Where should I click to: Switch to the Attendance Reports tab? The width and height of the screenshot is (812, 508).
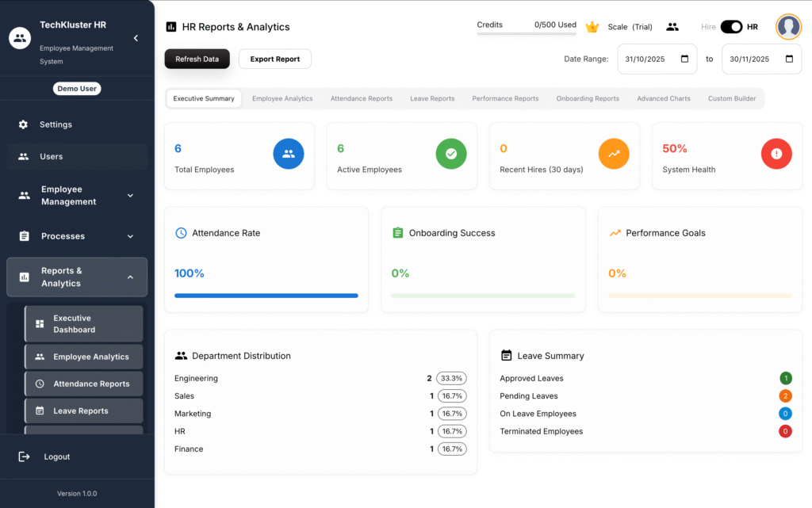click(362, 99)
